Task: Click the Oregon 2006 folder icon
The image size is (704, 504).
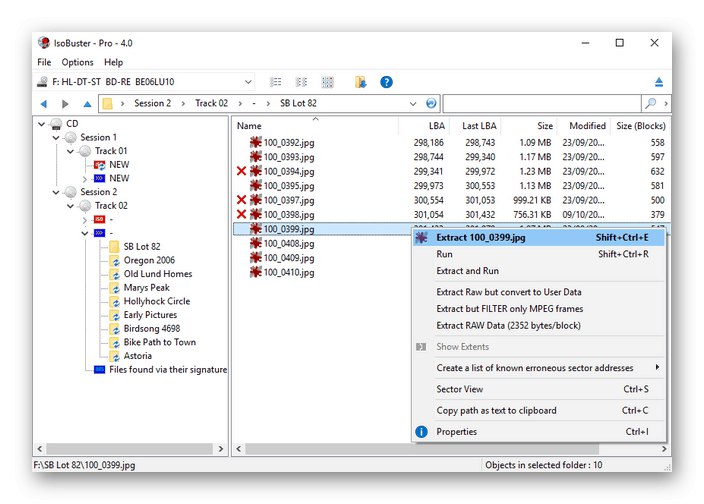Action: click(114, 261)
